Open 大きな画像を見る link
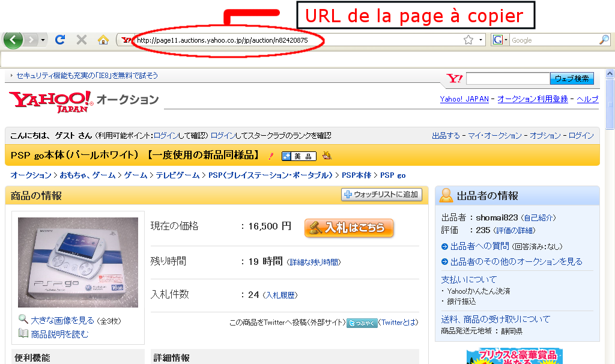Viewport: 615px width, 364px height. (x=62, y=321)
